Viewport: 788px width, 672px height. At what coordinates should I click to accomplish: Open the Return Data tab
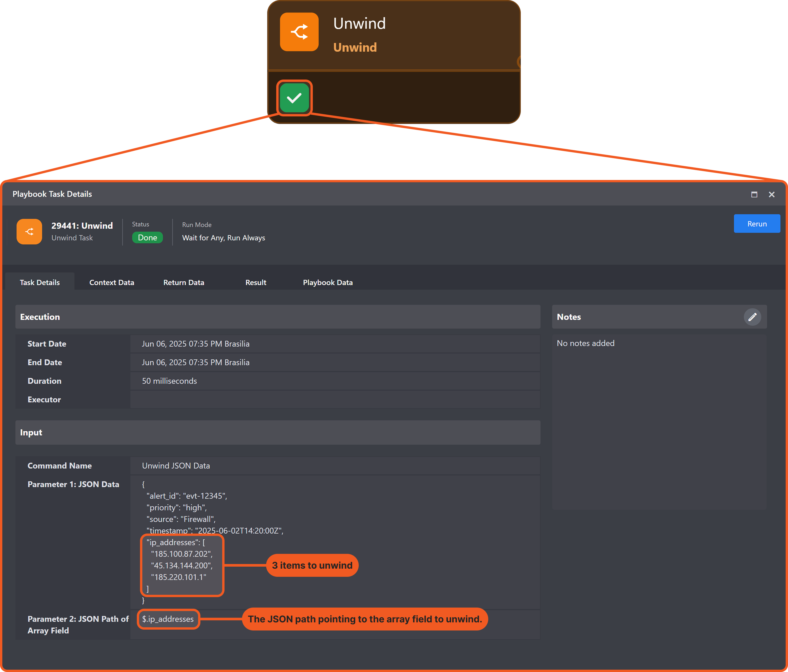(x=184, y=282)
